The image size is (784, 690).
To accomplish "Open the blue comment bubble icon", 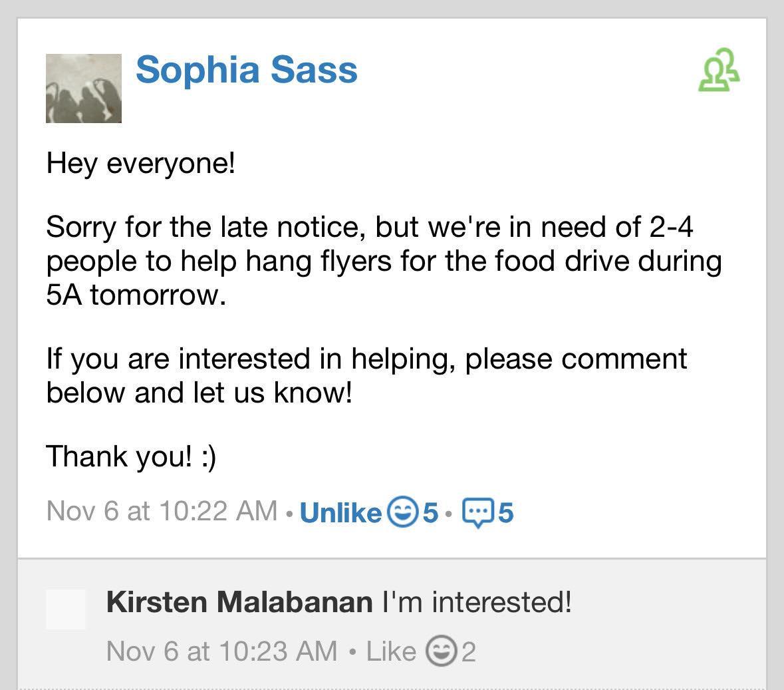I will pyautogui.click(x=477, y=512).
